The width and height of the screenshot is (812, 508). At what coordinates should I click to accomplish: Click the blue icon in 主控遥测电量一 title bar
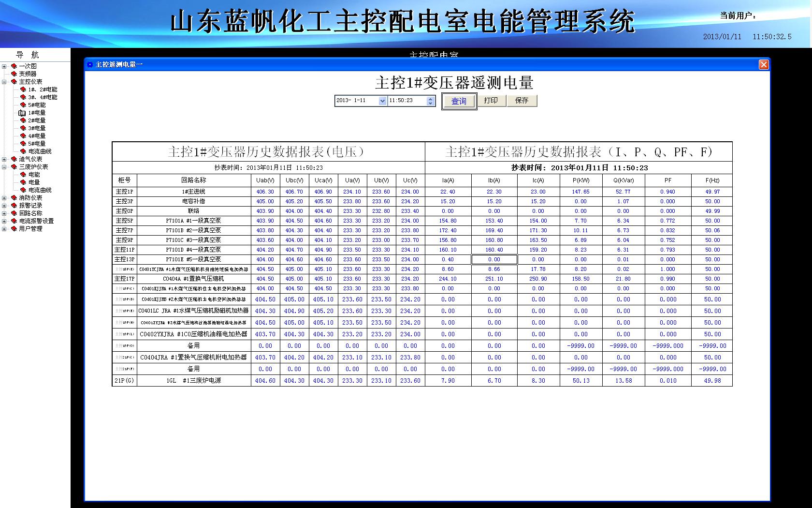tap(89, 64)
